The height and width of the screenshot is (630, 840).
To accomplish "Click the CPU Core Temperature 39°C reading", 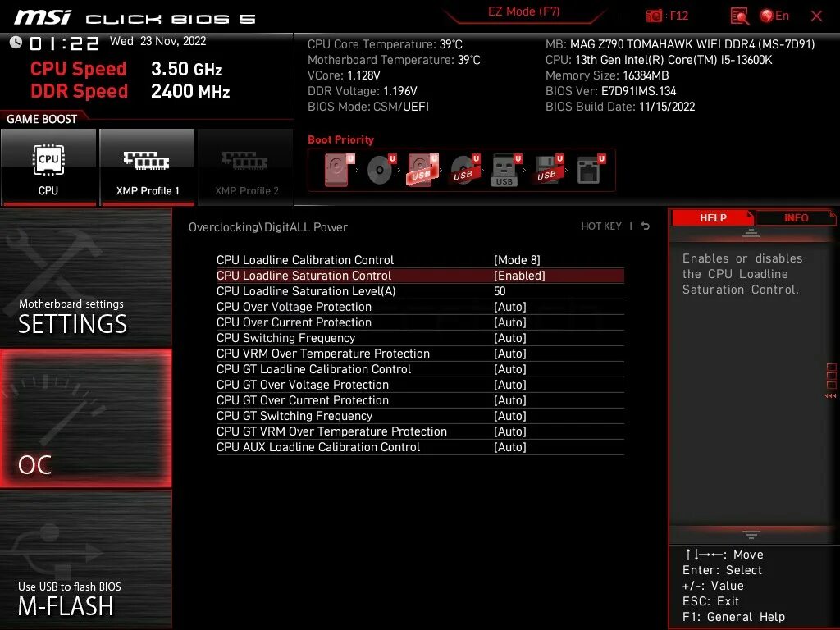I will [385, 44].
